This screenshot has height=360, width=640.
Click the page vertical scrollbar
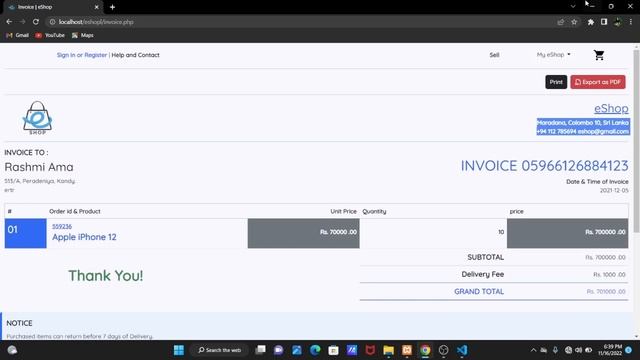tap(636, 141)
